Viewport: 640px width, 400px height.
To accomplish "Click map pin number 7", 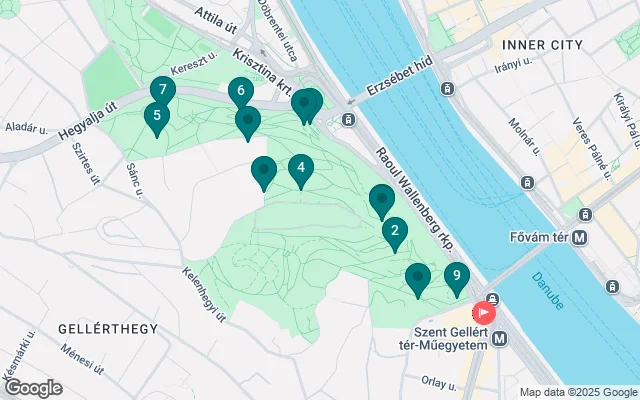I will click(x=163, y=91).
